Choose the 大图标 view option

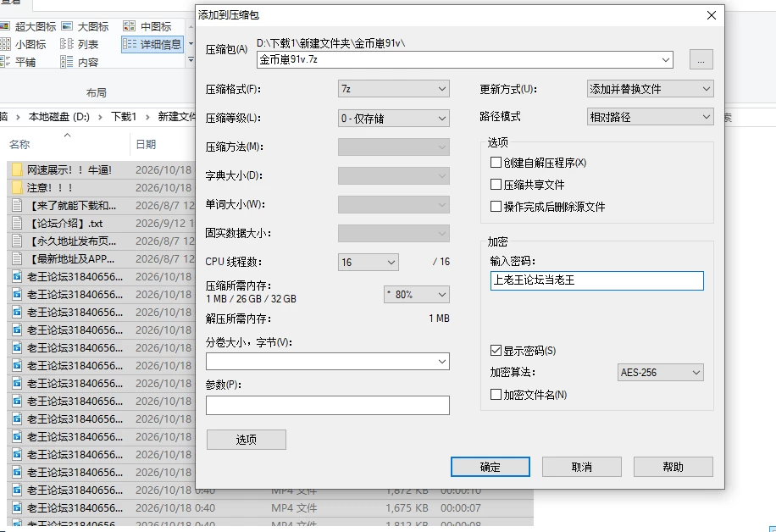tap(85, 26)
